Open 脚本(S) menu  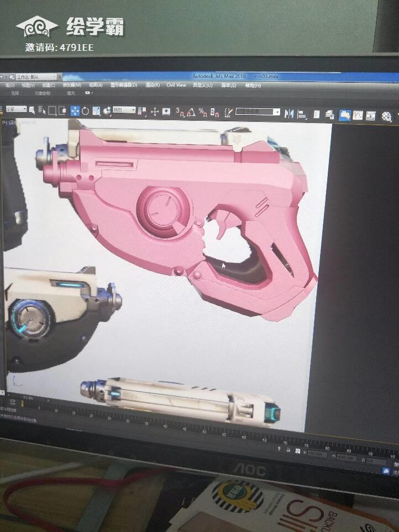(228, 85)
